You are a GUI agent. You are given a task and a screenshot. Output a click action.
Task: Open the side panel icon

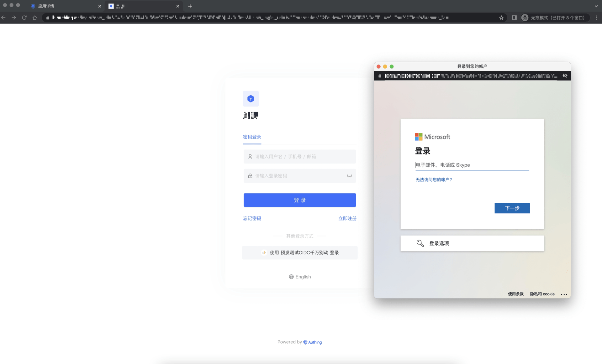click(x=514, y=18)
